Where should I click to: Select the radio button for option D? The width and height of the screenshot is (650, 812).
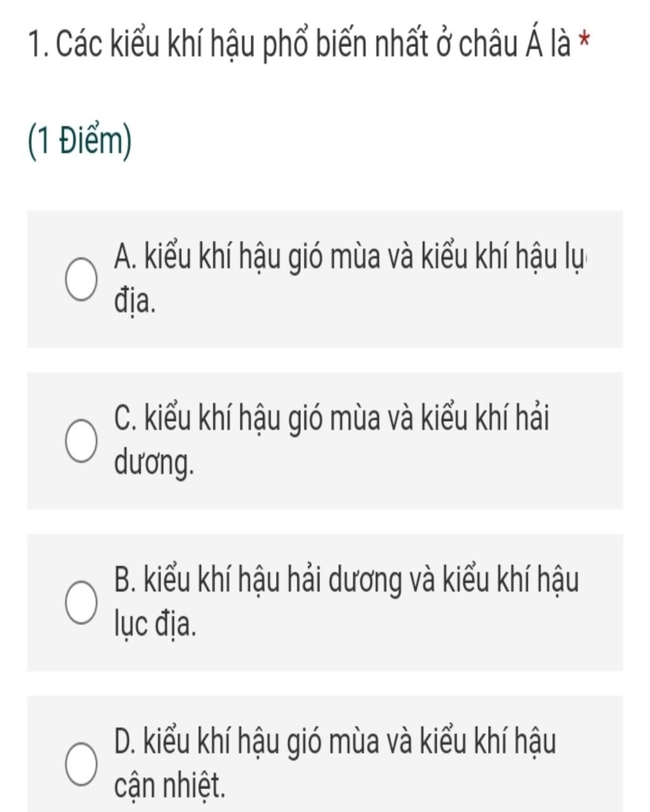81,764
